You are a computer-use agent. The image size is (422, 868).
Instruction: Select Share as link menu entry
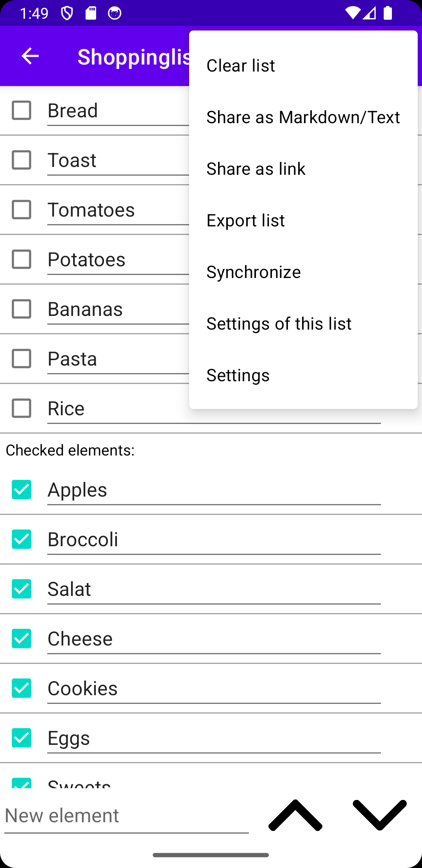303,169
